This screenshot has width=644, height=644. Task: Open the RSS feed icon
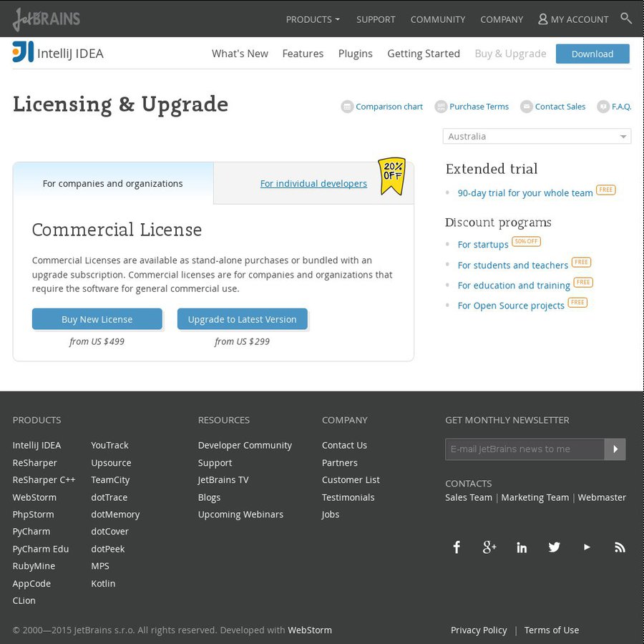coord(620,547)
